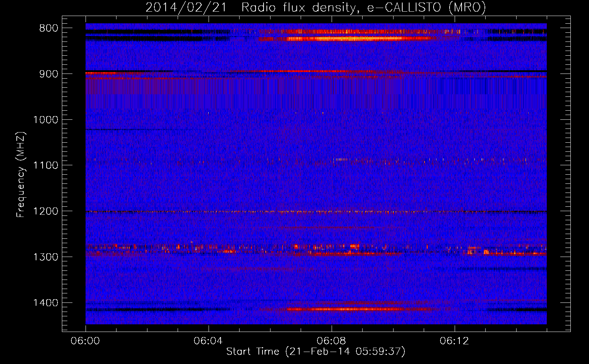Click the 06:00 time tick label
The height and width of the screenshot is (364, 589).
pyautogui.click(x=85, y=341)
